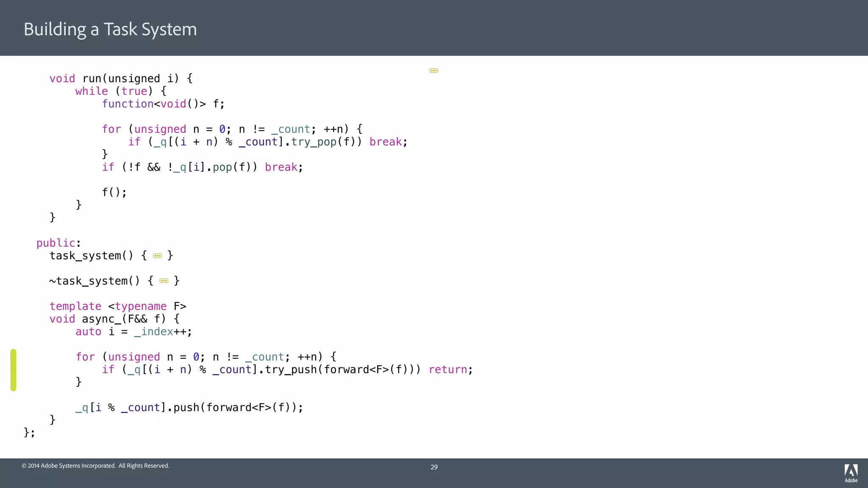
Task: Click the 'public:' keyword
Action: (58, 243)
